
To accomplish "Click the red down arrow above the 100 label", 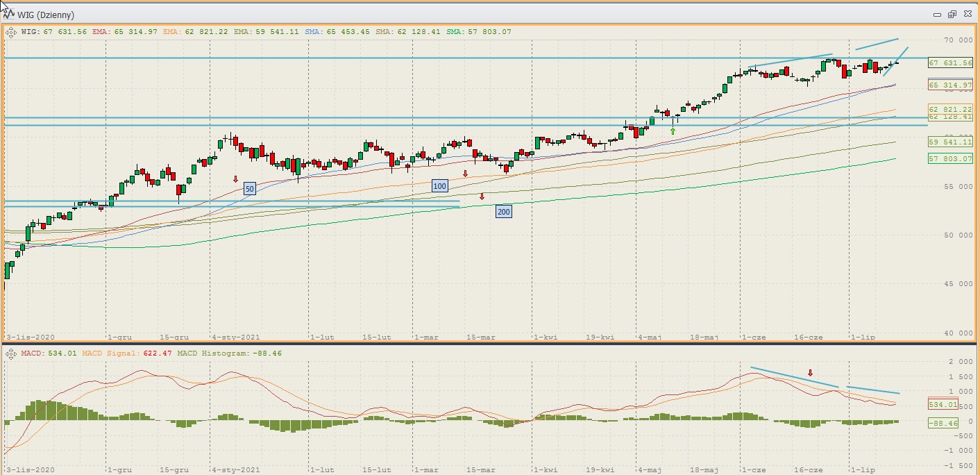I will click(x=465, y=174).
